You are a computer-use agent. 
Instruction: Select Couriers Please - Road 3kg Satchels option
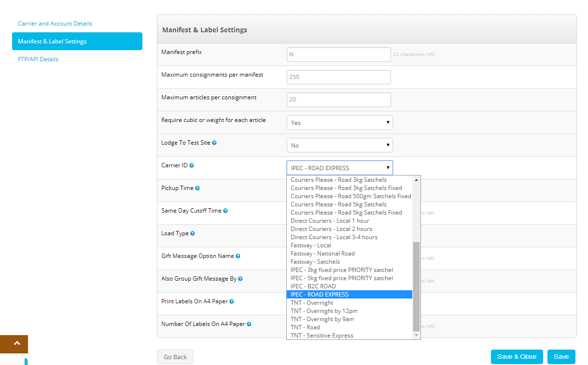click(350, 180)
